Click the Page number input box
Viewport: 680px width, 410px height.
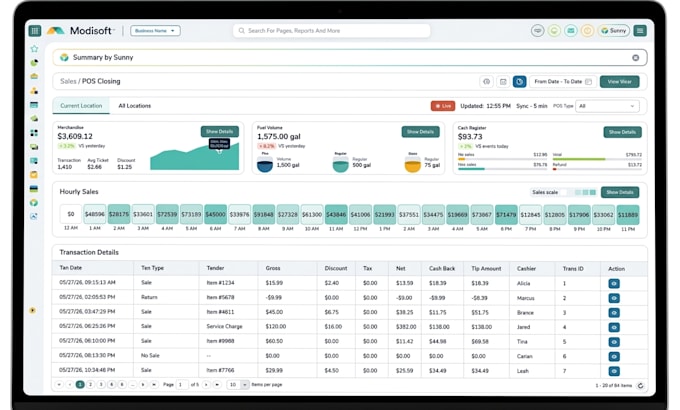[182, 385]
